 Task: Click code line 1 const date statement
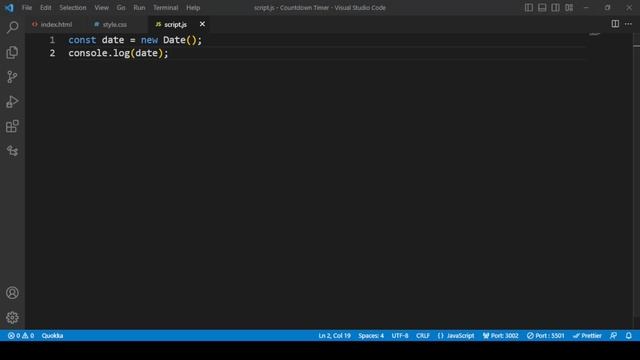tap(135, 40)
